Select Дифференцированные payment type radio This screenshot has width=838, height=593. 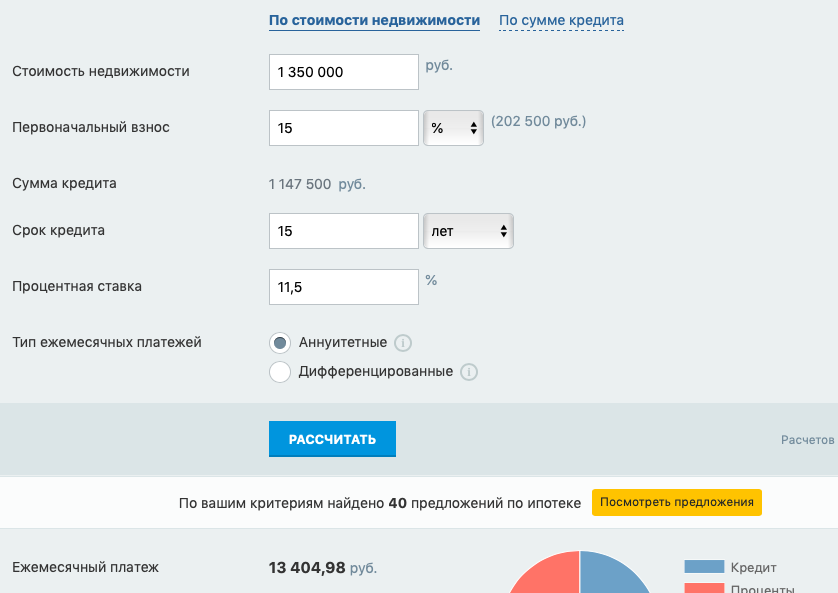tap(280, 372)
